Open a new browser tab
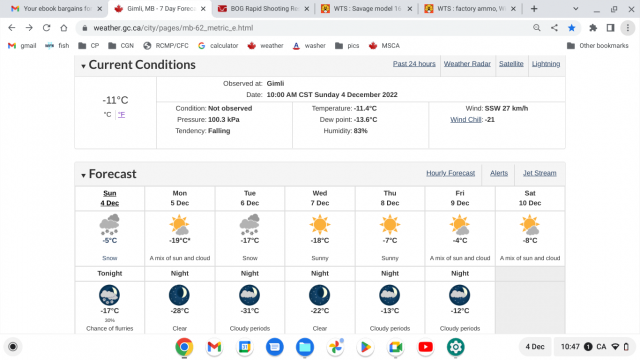Image resolution: width=640 pixels, height=360 pixels. tap(534, 9)
